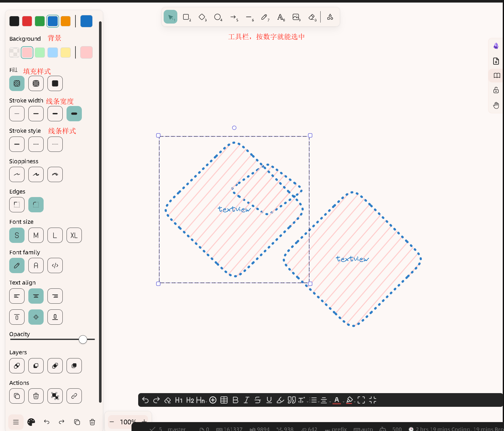Click the Obsidian purple gem icon
This screenshot has height=431, width=504.
496,46
